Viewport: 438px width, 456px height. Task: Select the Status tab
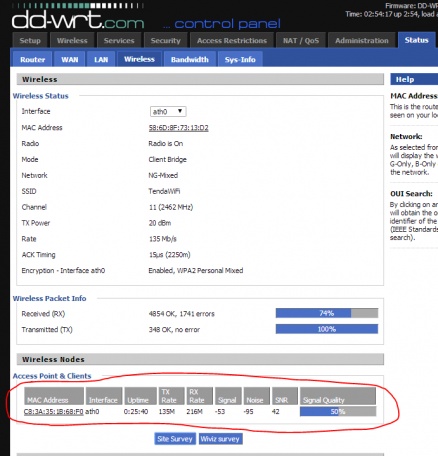[416, 40]
